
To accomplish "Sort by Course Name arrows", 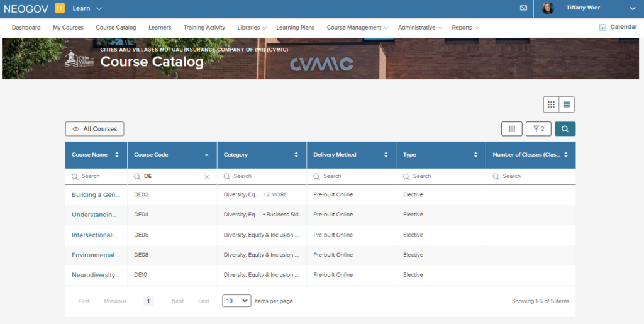I will click(116, 155).
